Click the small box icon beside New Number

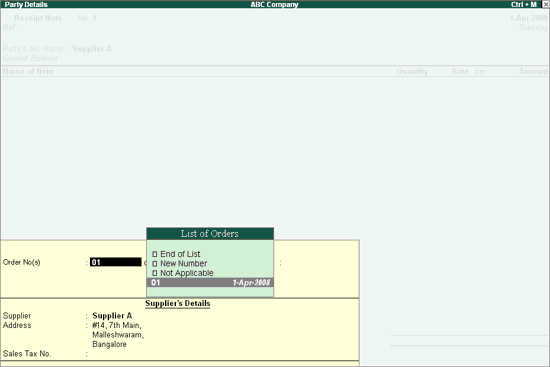coord(155,263)
